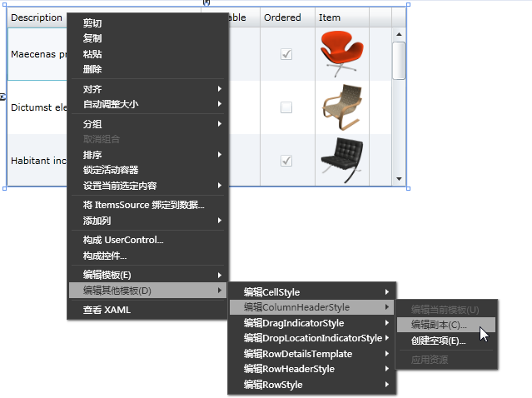Image resolution: width=532 pixels, height=398 pixels.
Task: Click the wicker armchair image
Action: click(342, 107)
